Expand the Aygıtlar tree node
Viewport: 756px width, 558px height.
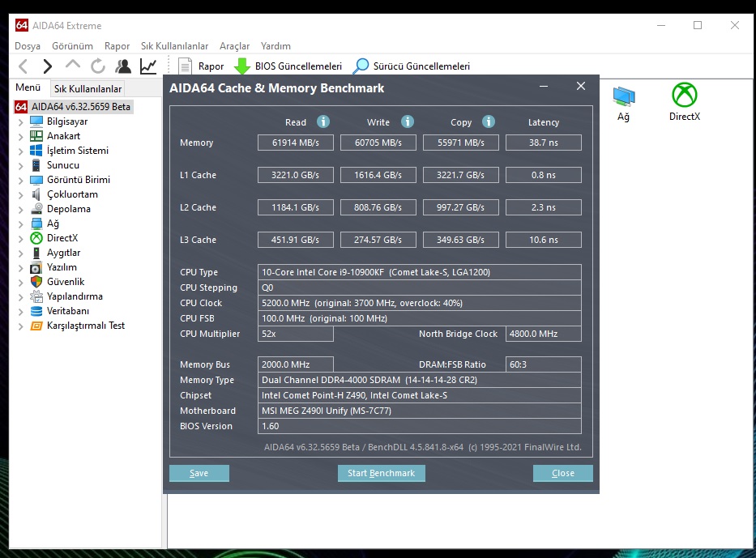[x=21, y=253]
